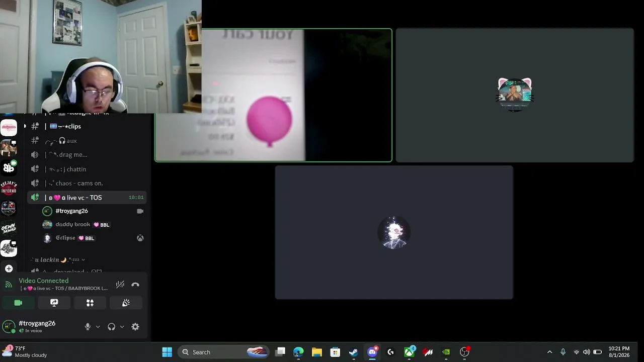644x362 pixels.
Task: Click the Xbox icon beside Eclipse
Action: tap(140, 238)
